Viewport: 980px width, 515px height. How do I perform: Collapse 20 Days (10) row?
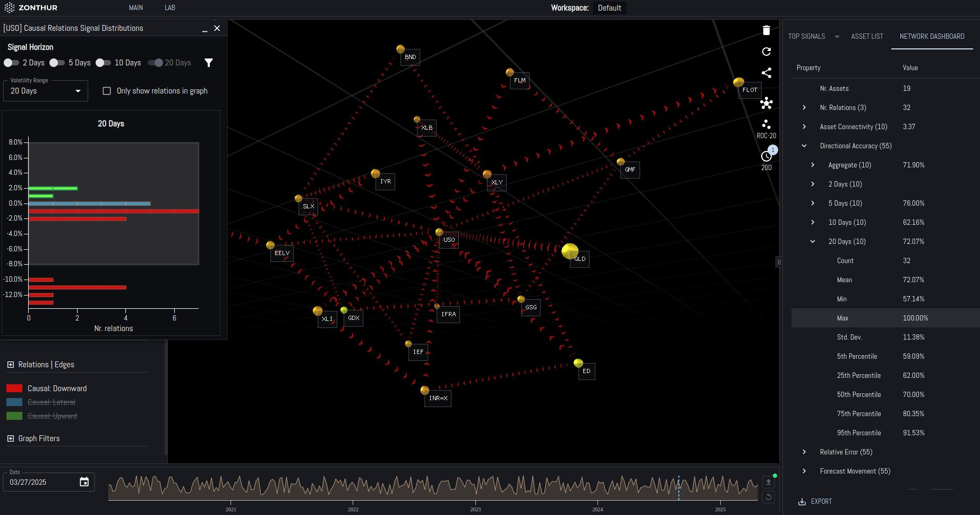(x=813, y=241)
